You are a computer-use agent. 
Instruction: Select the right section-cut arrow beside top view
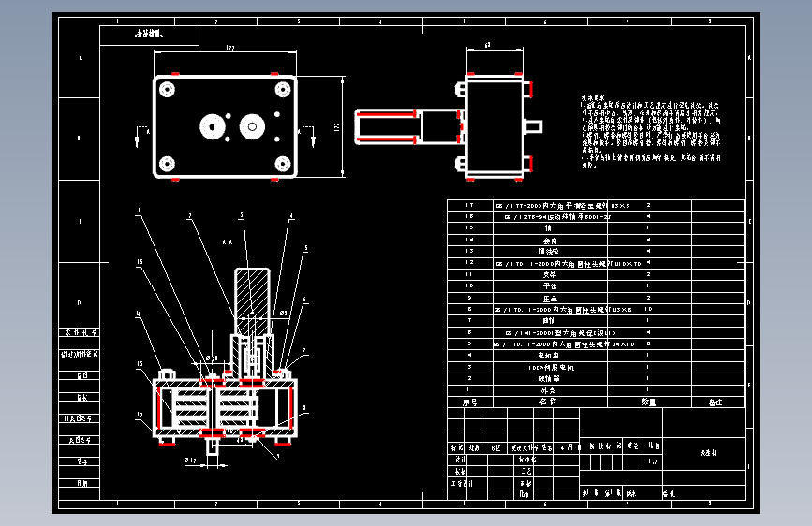[310, 136]
